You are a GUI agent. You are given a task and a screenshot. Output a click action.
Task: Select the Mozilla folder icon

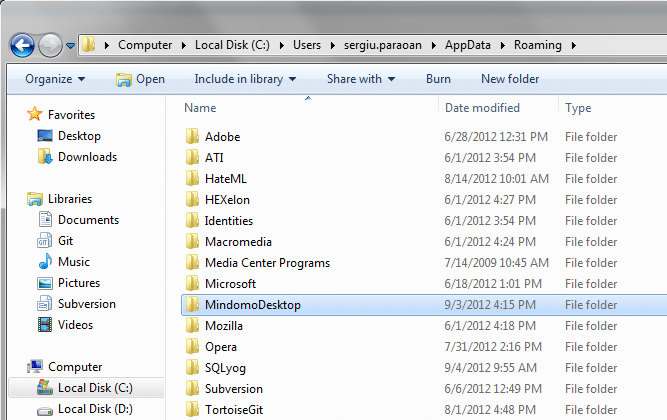pyautogui.click(x=192, y=325)
